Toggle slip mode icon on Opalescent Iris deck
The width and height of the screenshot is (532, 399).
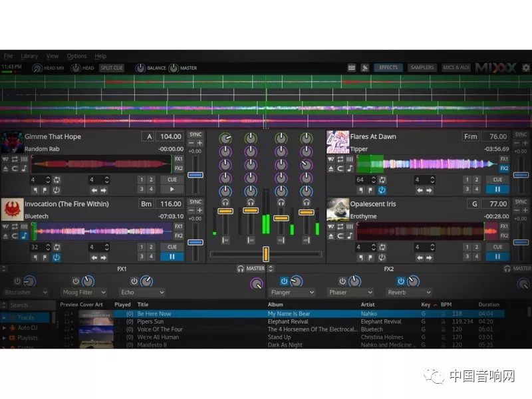[x=331, y=226]
